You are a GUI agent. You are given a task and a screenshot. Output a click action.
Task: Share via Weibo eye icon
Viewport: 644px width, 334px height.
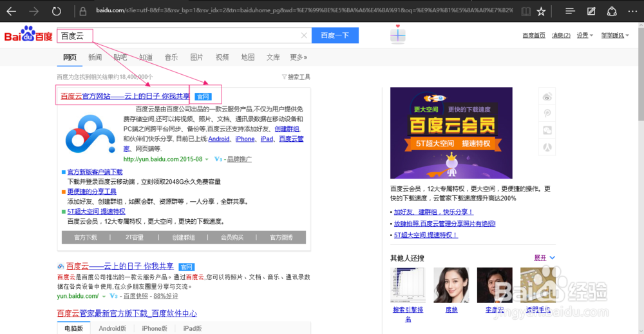pyautogui.click(x=547, y=97)
